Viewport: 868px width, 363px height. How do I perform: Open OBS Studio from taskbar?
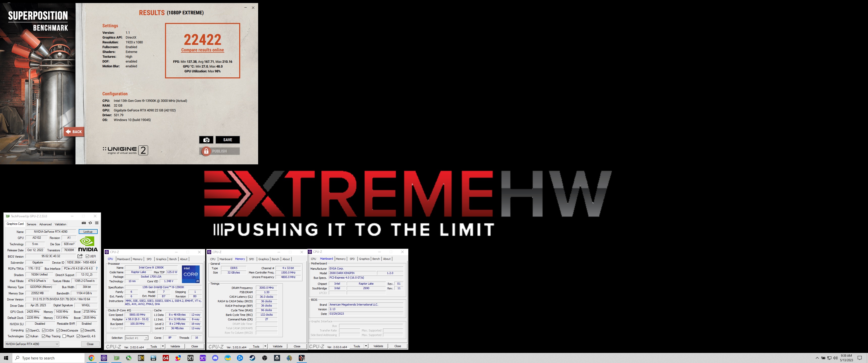[x=264, y=358]
